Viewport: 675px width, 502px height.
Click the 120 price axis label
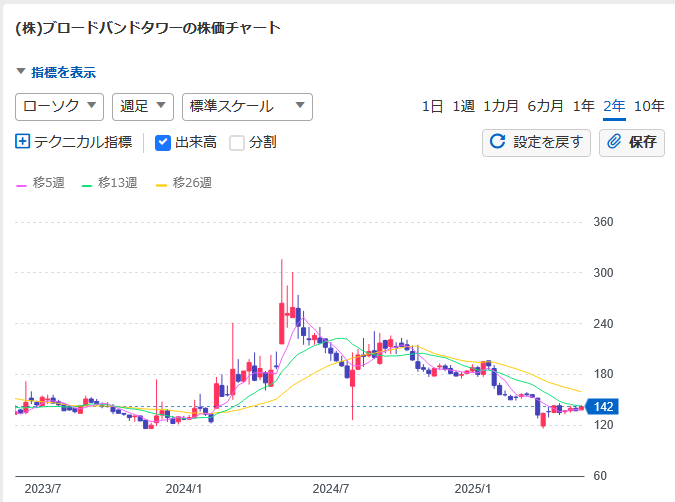603,425
